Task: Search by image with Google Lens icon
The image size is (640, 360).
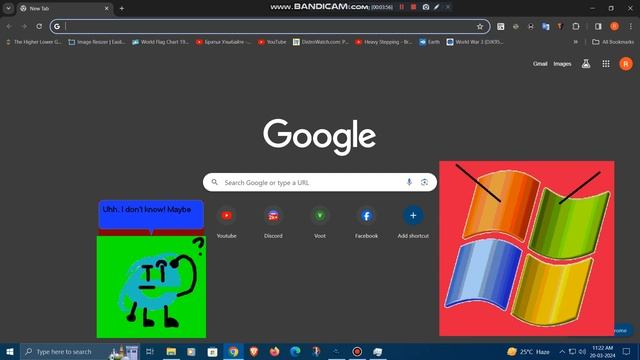Action: 424,182
